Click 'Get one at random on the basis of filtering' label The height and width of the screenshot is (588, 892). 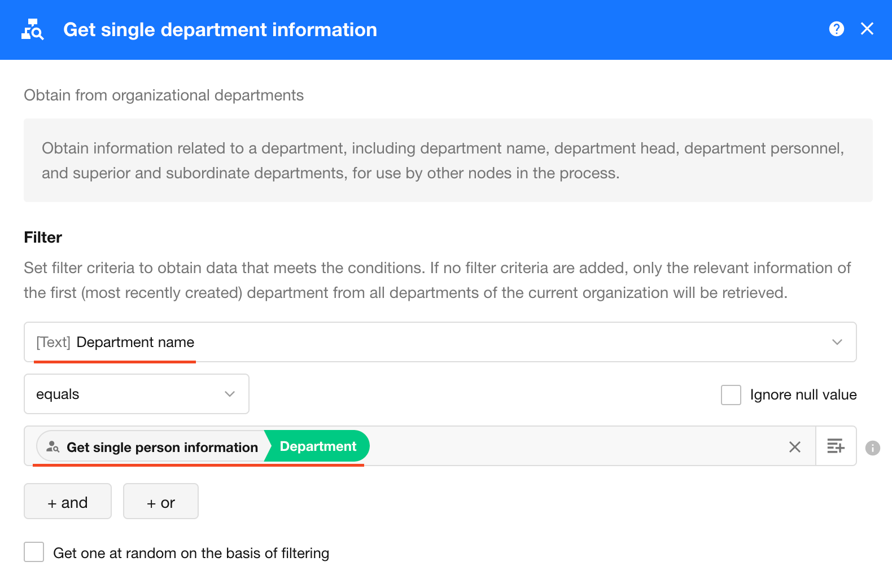pyautogui.click(x=191, y=553)
